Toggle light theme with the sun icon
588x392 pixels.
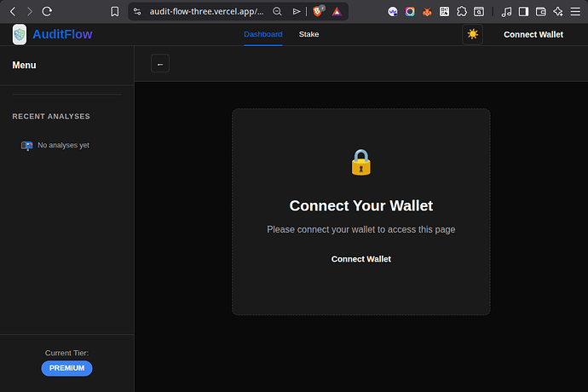pyautogui.click(x=472, y=35)
